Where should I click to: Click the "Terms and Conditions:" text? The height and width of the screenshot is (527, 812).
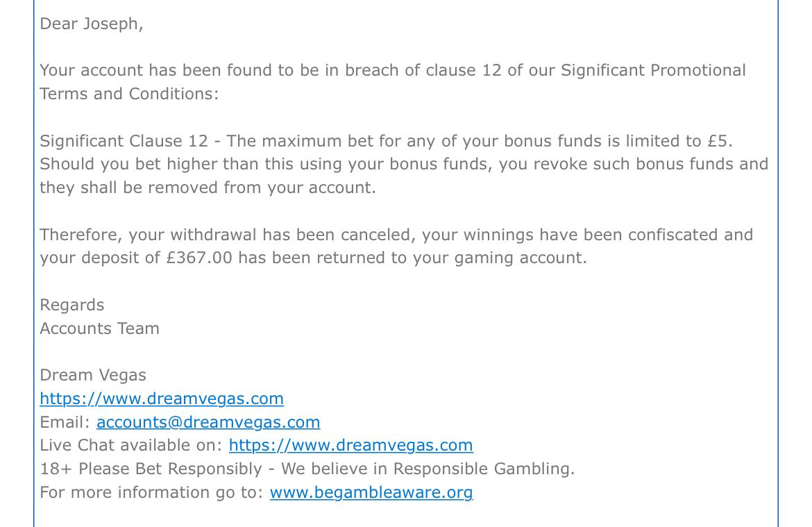coord(129,94)
